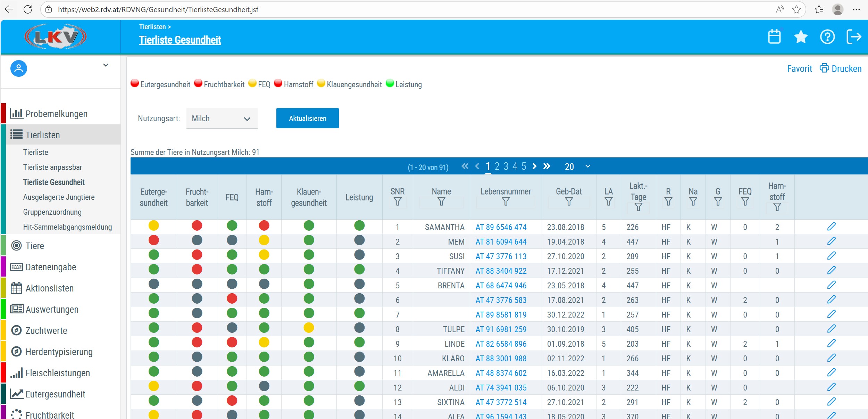Click the Geb-Dat filter funnel icon
The height and width of the screenshot is (419, 868).
click(x=569, y=202)
